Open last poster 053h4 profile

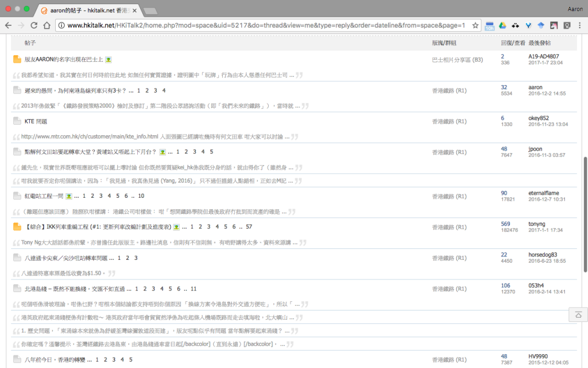pyautogui.click(x=536, y=285)
